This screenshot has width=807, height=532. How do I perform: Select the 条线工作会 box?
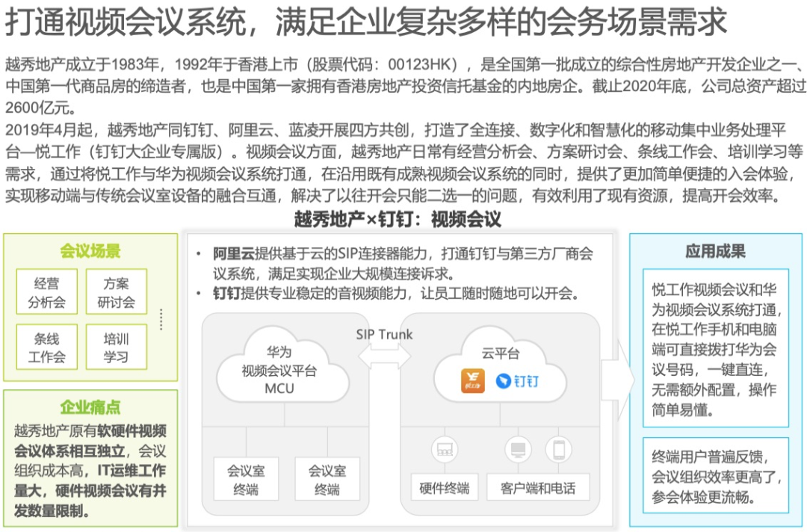[x=46, y=347]
